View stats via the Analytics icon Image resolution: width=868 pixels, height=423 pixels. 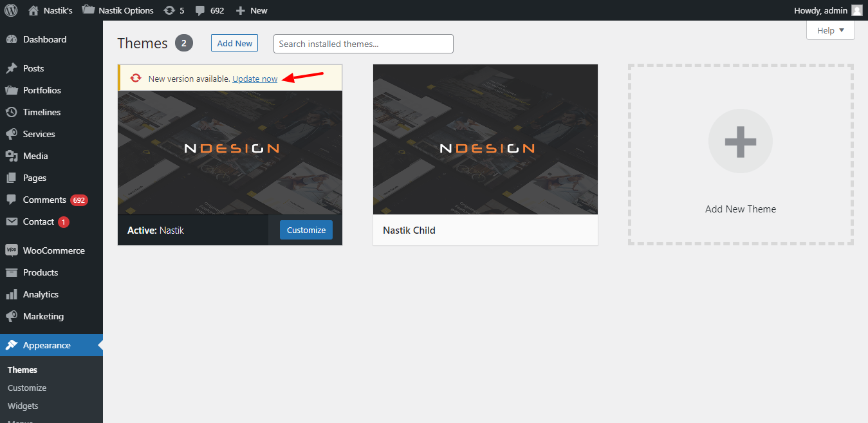tap(13, 294)
